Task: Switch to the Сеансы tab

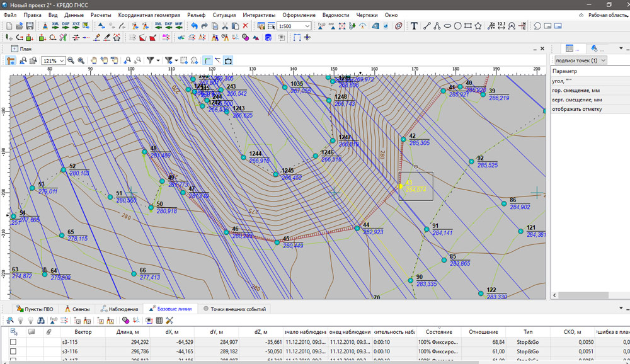Action: click(x=77, y=309)
